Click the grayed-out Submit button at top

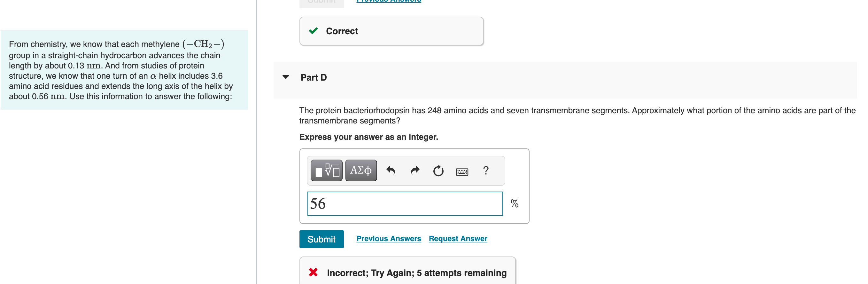(x=321, y=2)
